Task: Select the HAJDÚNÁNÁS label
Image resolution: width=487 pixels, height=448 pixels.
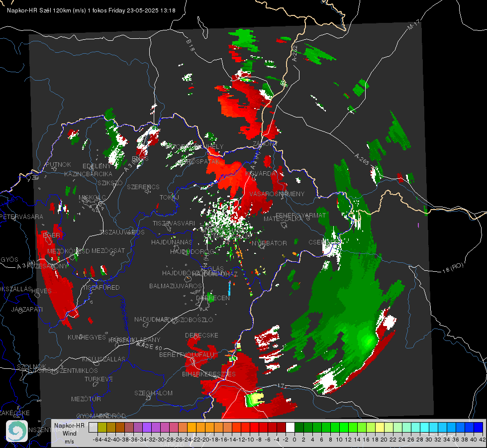Action: point(172,242)
